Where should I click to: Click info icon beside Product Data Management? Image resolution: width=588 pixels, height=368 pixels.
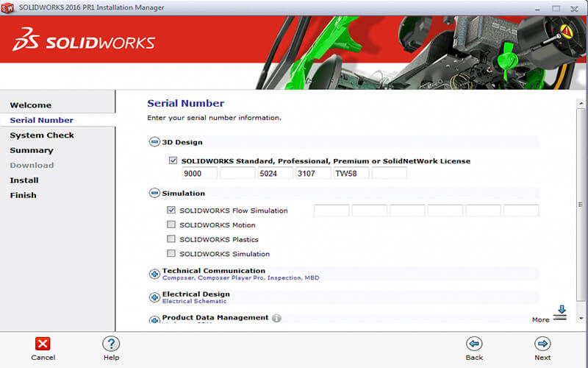click(276, 319)
